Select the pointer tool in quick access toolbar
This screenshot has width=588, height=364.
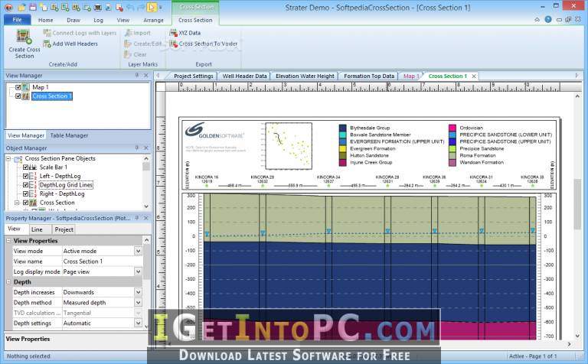(x=152, y=7)
